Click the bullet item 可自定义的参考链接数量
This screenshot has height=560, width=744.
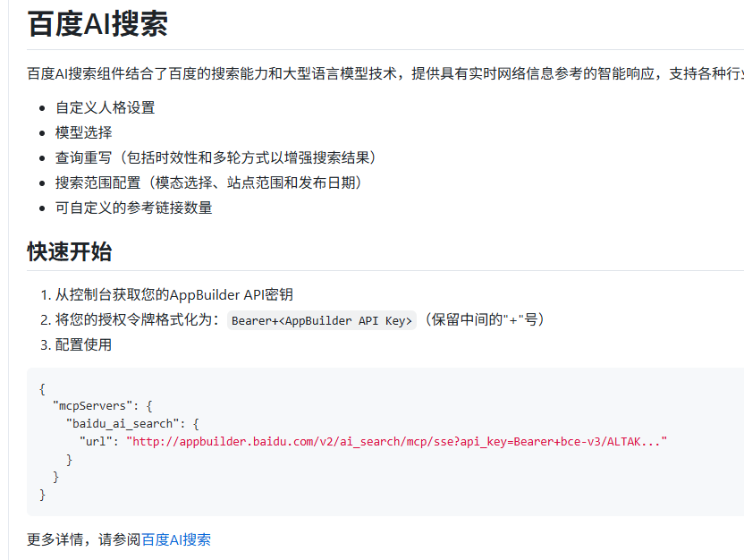coord(134,208)
